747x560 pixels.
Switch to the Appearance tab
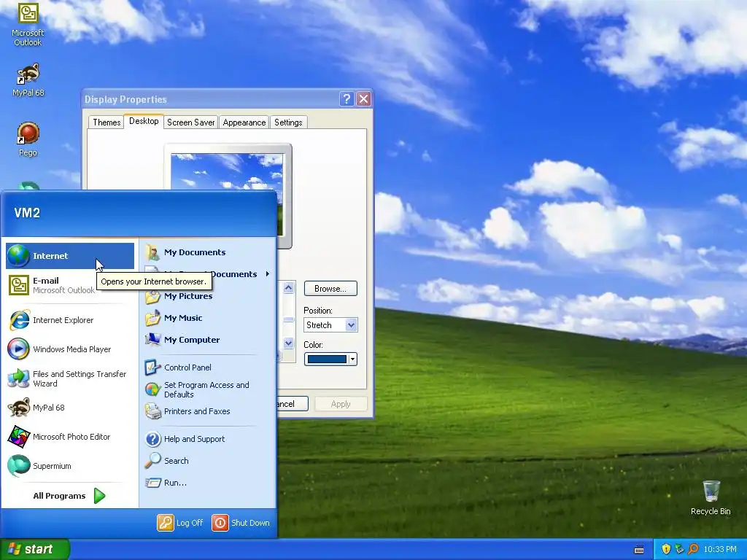[244, 122]
